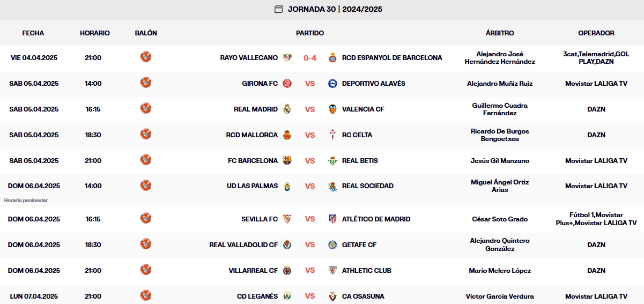This screenshot has width=644, height=304.
Task: Click the Villarreal CF crest
Action: click(x=287, y=271)
